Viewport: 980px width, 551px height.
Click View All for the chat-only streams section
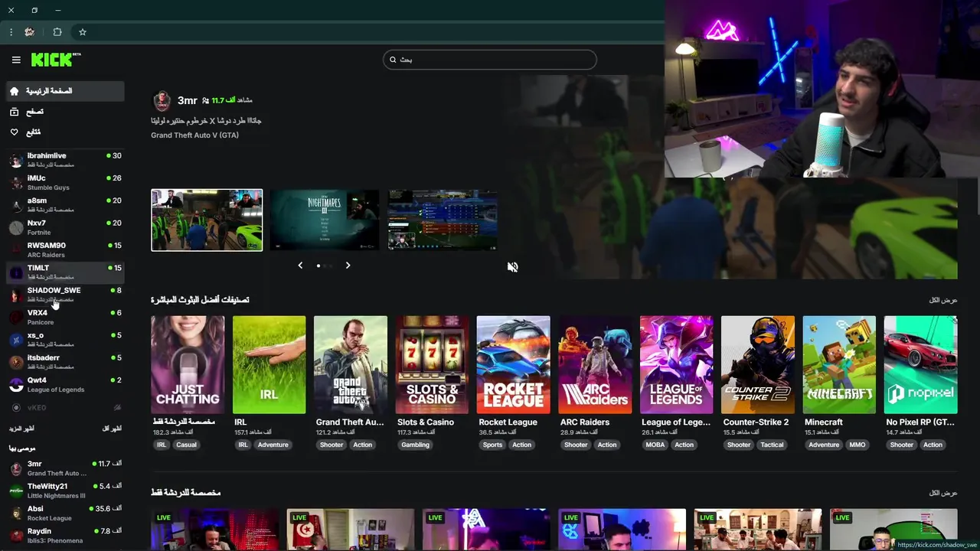(943, 493)
